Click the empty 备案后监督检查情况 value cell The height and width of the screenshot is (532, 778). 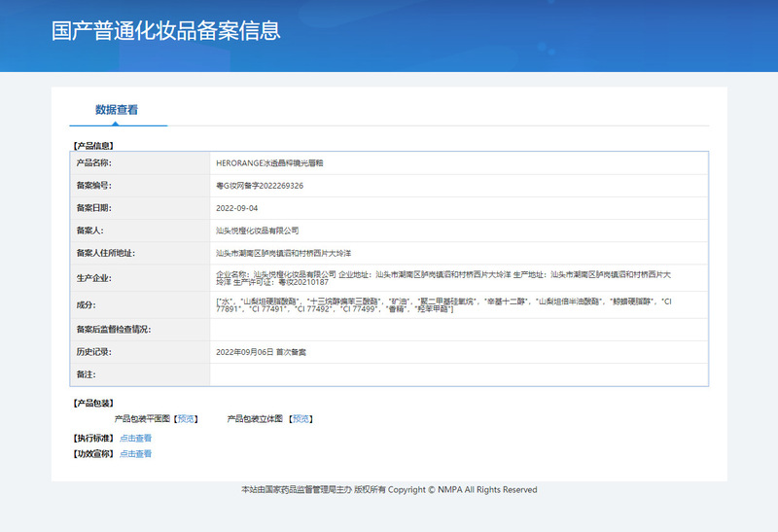click(x=458, y=330)
